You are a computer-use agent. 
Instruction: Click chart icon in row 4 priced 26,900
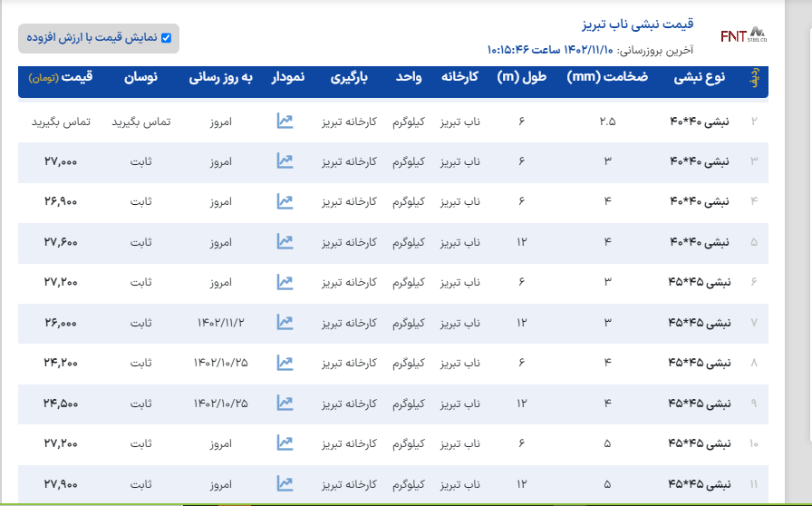coord(285,200)
